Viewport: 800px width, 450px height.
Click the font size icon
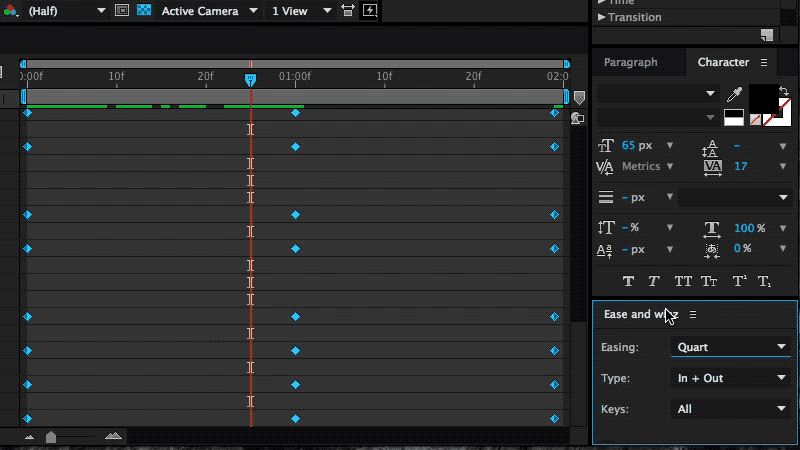tap(606, 146)
